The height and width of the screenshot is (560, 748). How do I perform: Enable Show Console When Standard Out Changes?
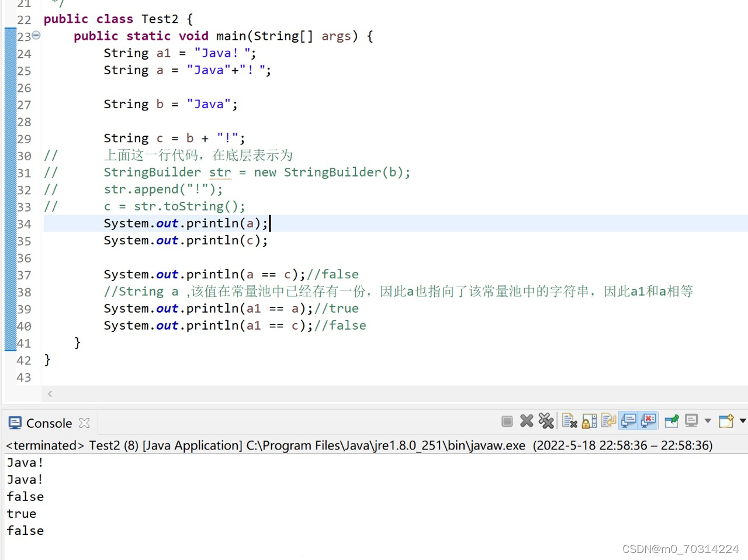628,420
